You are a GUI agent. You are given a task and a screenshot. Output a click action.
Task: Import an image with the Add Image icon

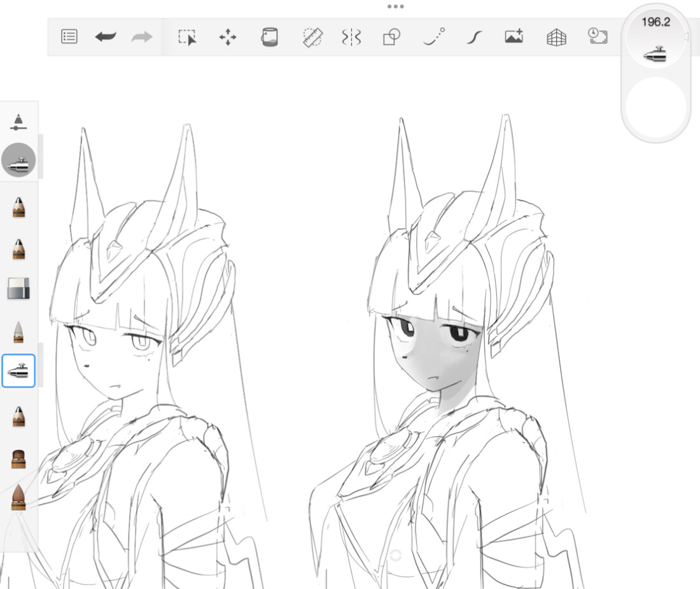(514, 37)
